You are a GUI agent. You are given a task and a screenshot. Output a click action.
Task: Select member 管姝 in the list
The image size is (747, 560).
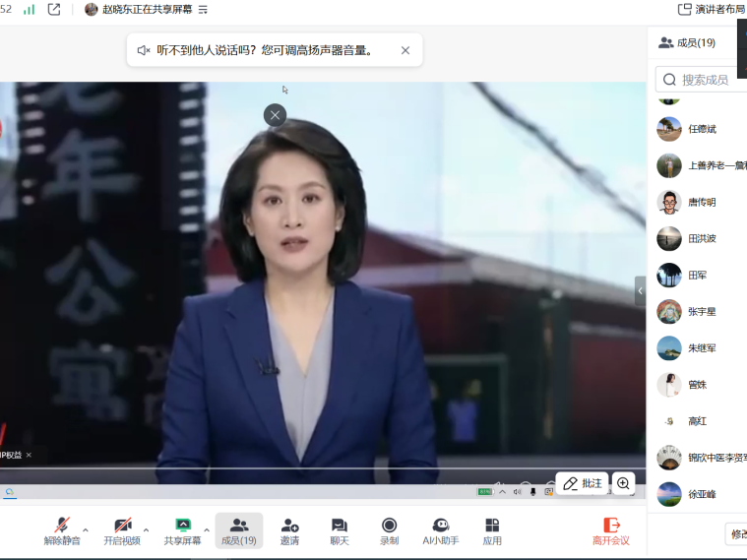click(x=700, y=385)
